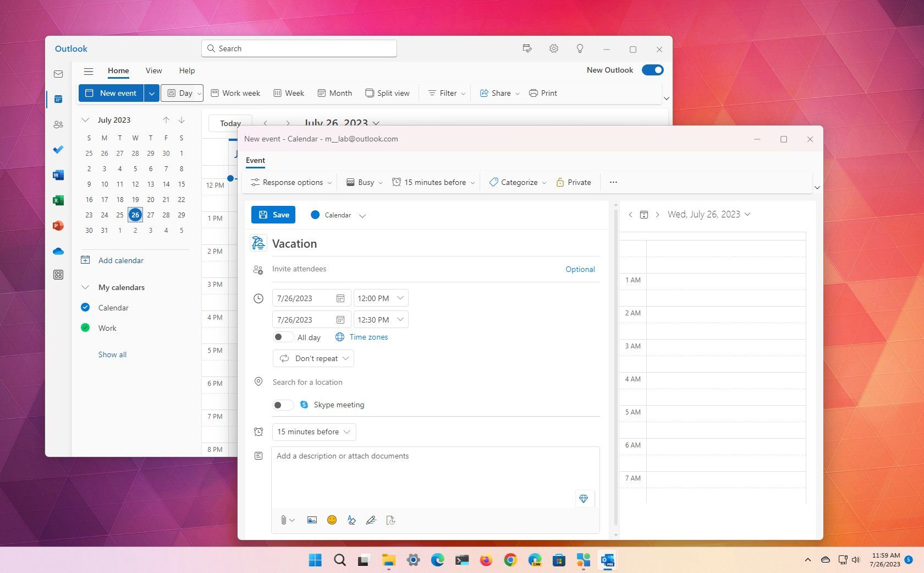Image resolution: width=924 pixels, height=573 pixels.
Task: Insert an emoji in the event description
Action: point(332,520)
